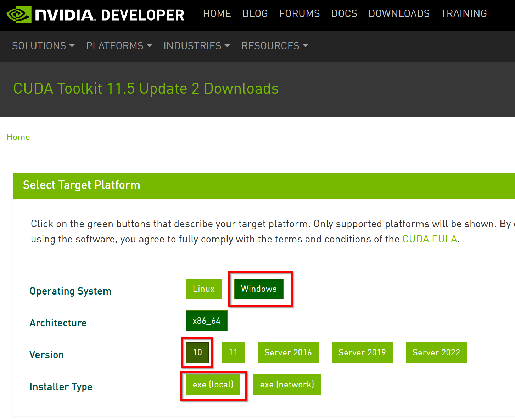Go to the BLOG page

(x=255, y=13)
